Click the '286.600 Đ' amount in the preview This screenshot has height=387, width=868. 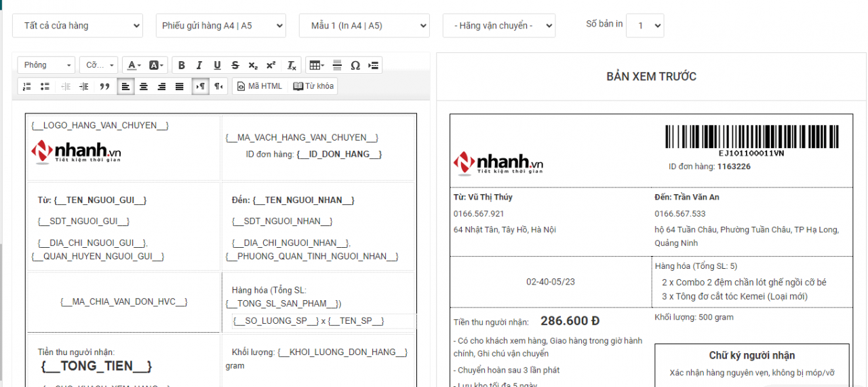[x=570, y=321]
